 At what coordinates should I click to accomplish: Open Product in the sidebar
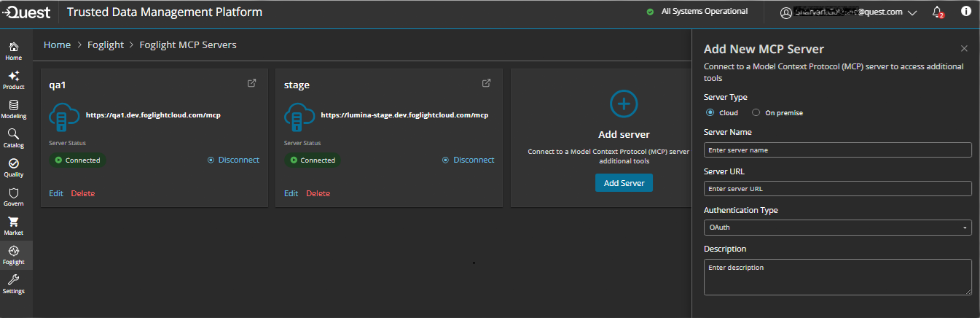(14, 80)
